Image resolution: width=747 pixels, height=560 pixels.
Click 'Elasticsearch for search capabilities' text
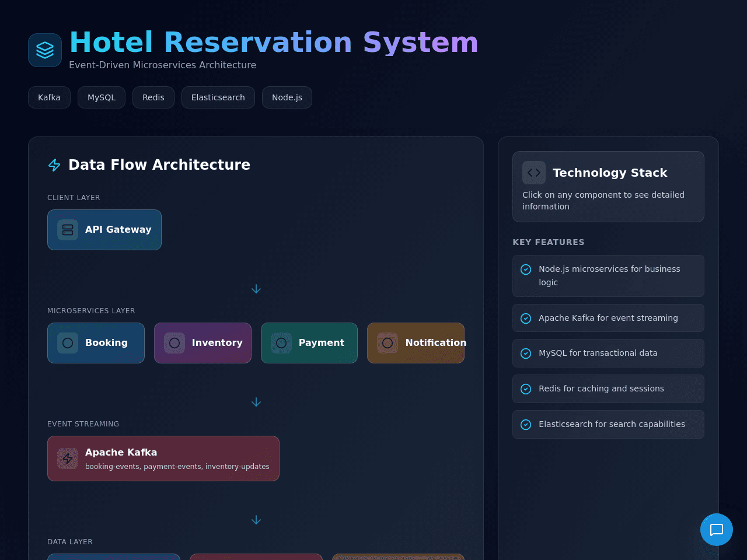612,424
